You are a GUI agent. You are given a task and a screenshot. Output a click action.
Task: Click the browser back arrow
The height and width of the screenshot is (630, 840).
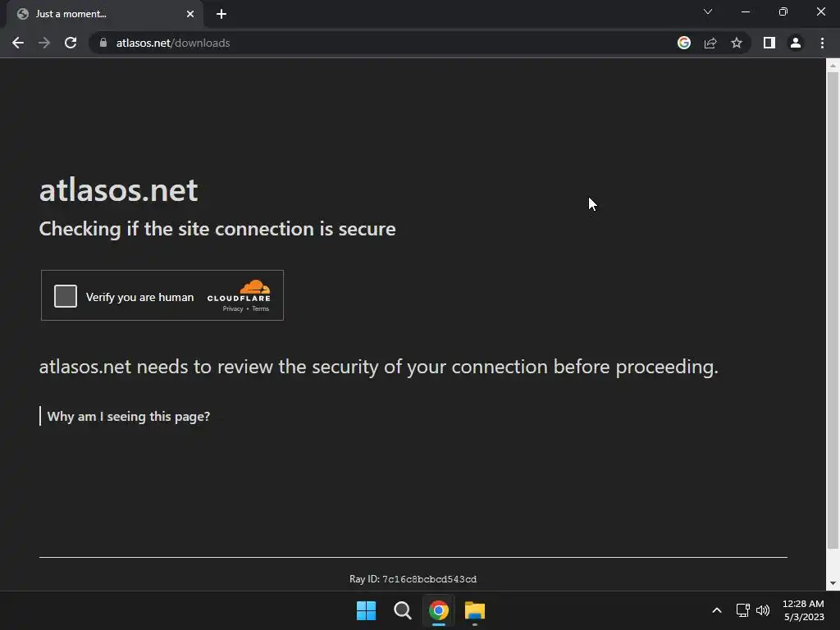click(x=18, y=43)
